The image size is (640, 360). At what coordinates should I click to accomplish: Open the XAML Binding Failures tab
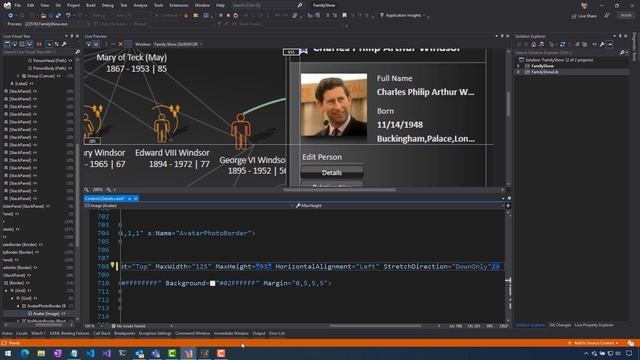pos(69,333)
